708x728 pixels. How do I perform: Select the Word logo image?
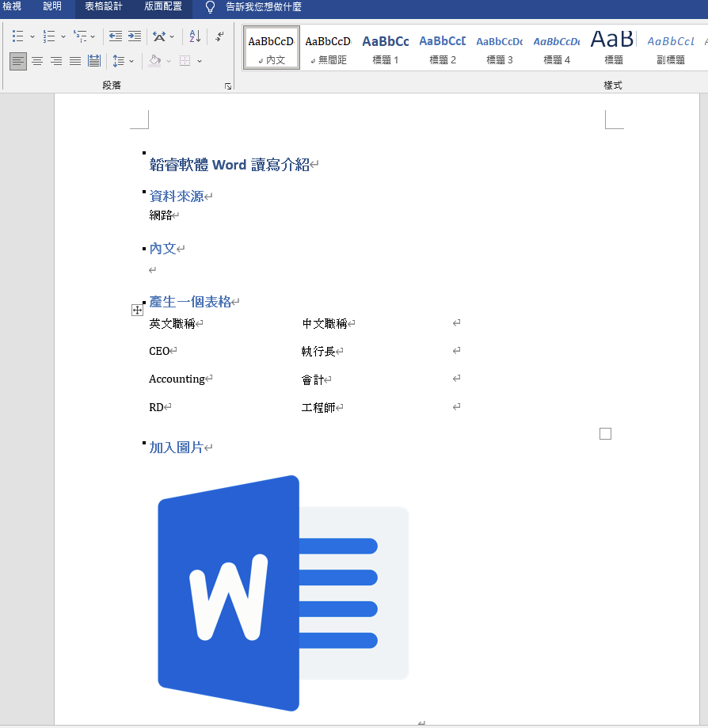point(284,593)
